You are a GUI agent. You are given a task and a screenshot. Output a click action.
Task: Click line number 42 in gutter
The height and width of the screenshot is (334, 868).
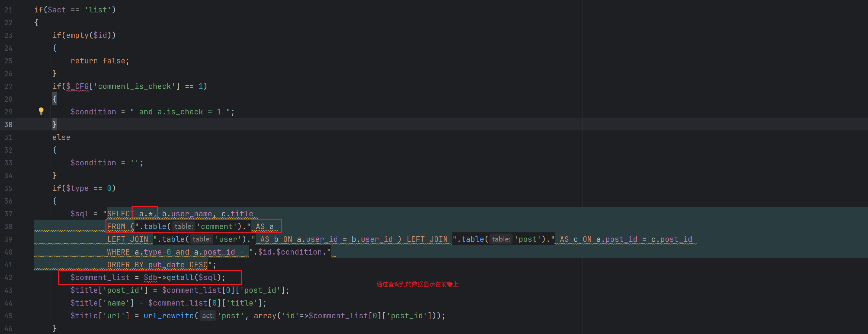8,278
